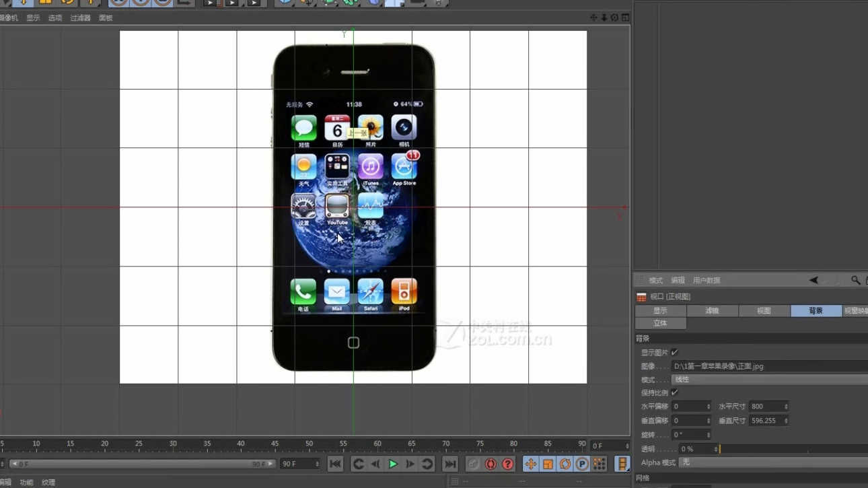Screen dimensions: 868x488
Task: Click 透明 percentage stepper arrows
Action: point(715,449)
